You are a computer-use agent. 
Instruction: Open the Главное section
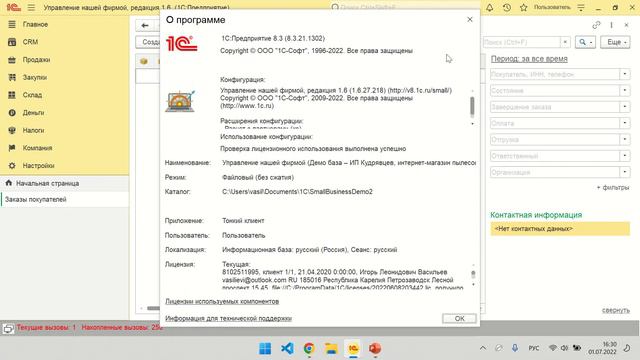[x=35, y=24]
